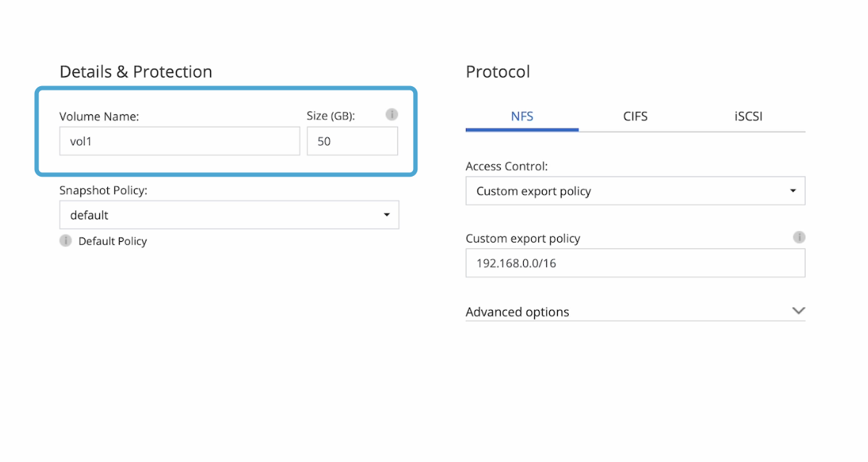
Task: Click into the Size (GB) field
Action: (x=352, y=141)
